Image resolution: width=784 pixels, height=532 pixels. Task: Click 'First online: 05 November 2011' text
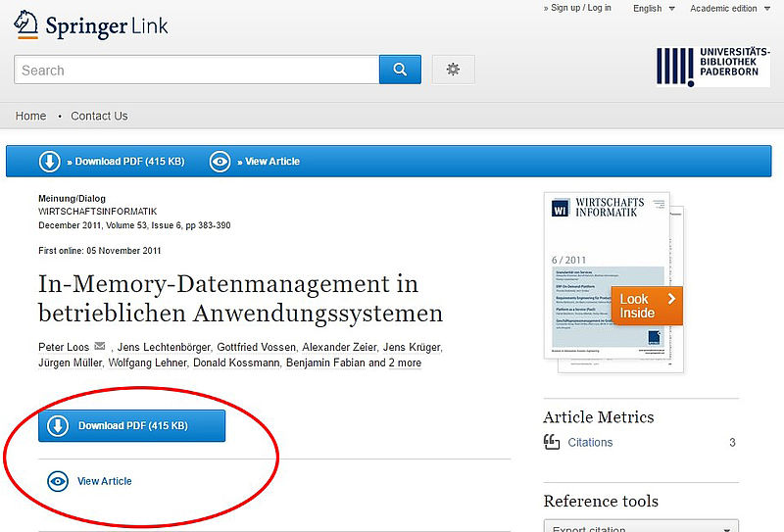point(100,251)
